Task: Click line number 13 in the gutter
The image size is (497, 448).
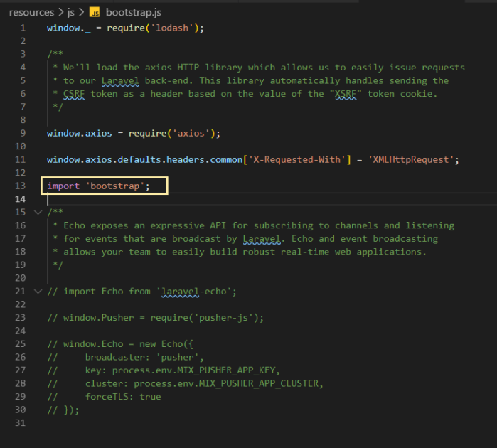Action: pos(20,186)
